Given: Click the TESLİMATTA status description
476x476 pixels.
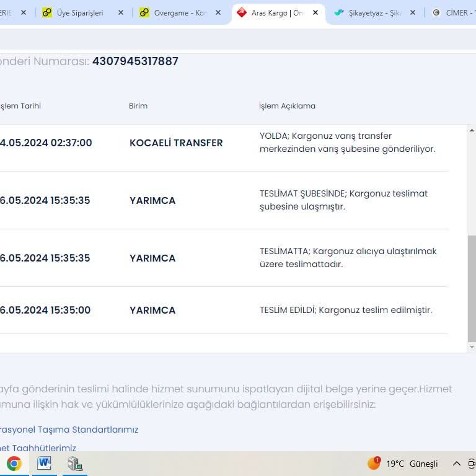Looking at the screenshot, I should 348,258.
